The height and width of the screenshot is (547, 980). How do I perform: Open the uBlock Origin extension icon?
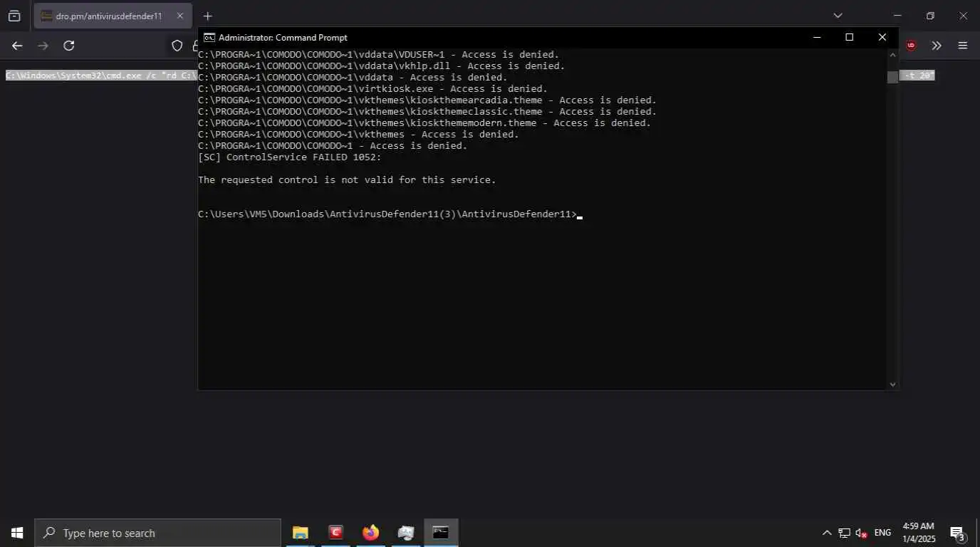pos(911,46)
